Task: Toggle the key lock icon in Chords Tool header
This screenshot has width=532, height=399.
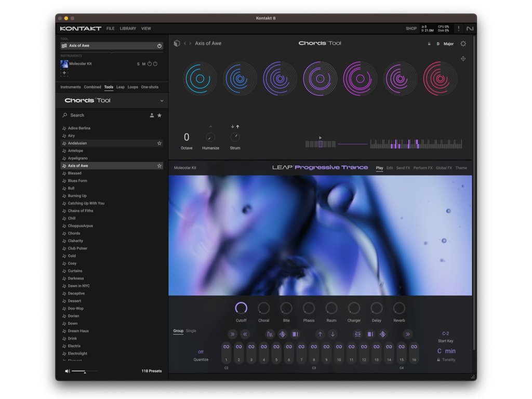Action: click(x=429, y=44)
